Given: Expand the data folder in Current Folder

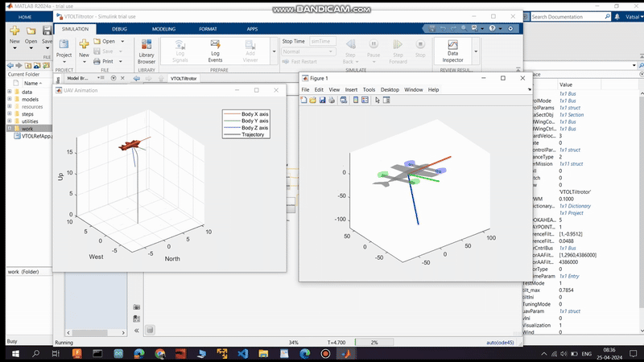Looking at the screenshot, I should 10,93.
